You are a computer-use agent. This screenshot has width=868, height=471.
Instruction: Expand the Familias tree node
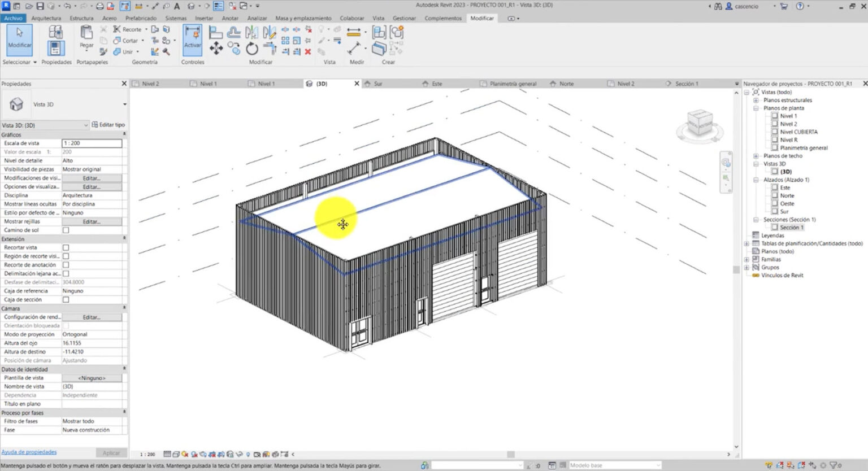(747, 259)
